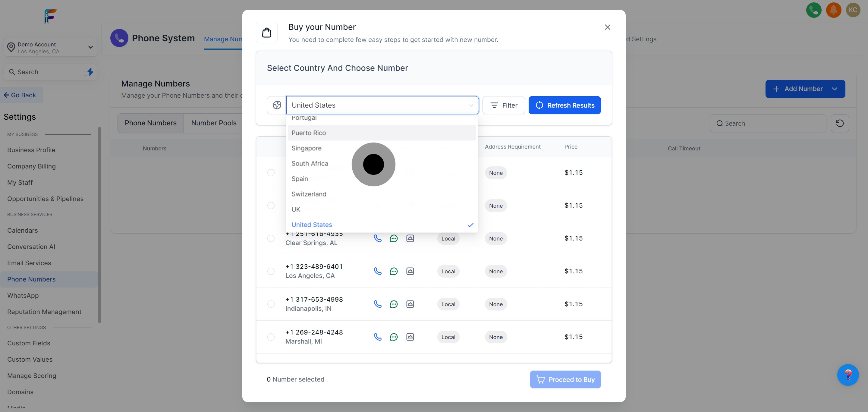Click the globe icon beside country selector
Image resolution: width=868 pixels, height=412 pixels.
pos(277,105)
